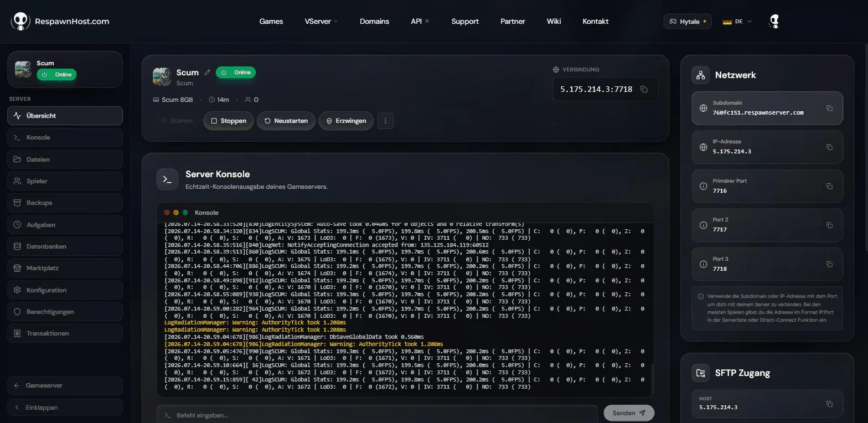
Task: Stop the server with Stoppen
Action: pyautogui.click(x=229, y=121)
